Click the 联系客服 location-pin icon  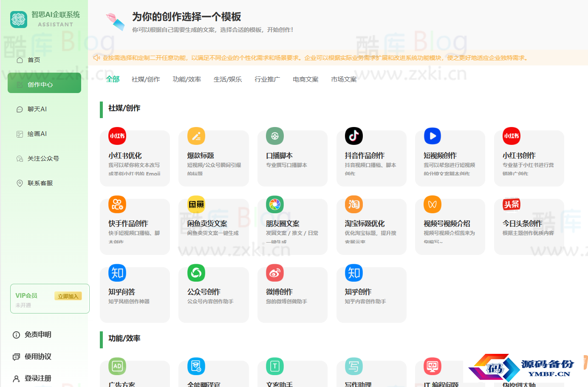(x=20, y=183)
